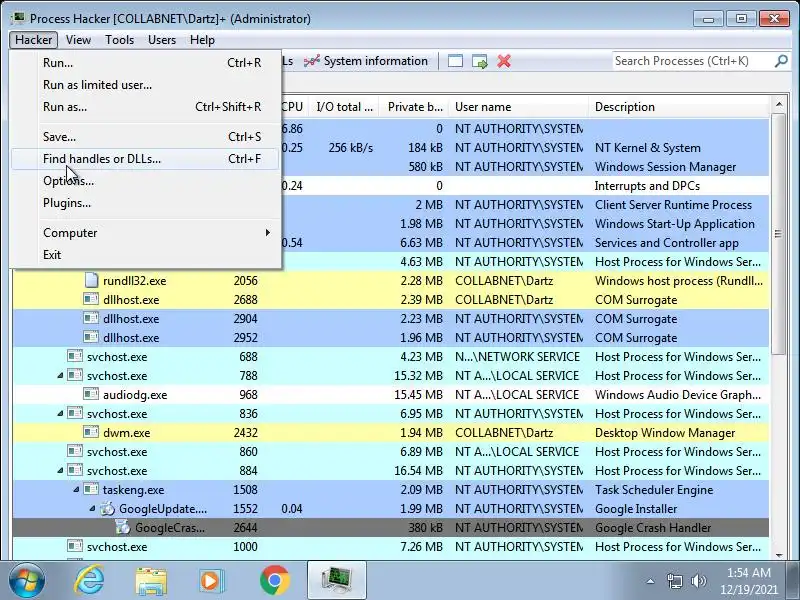Click GoogleUpdate process icon
Viewport: 800px width, 600px height.
point(107,509)
